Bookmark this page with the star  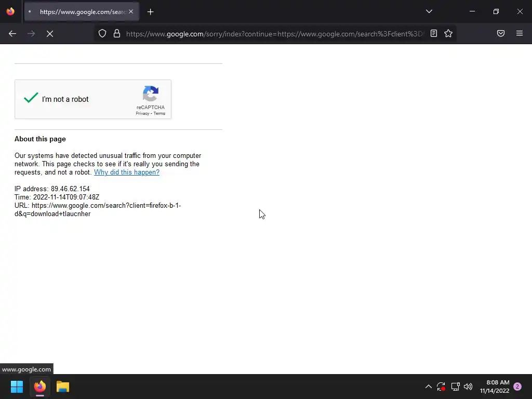pos(448,33)
